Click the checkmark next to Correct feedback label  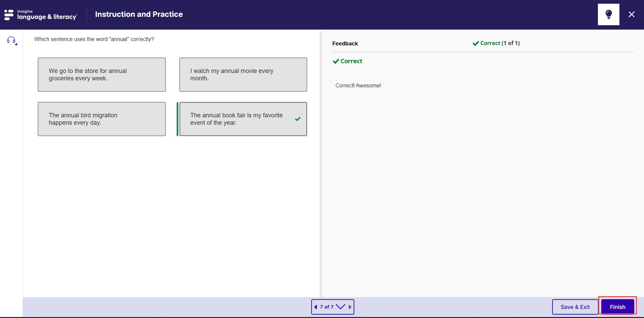pyautogui.click(x=336, y=61)
